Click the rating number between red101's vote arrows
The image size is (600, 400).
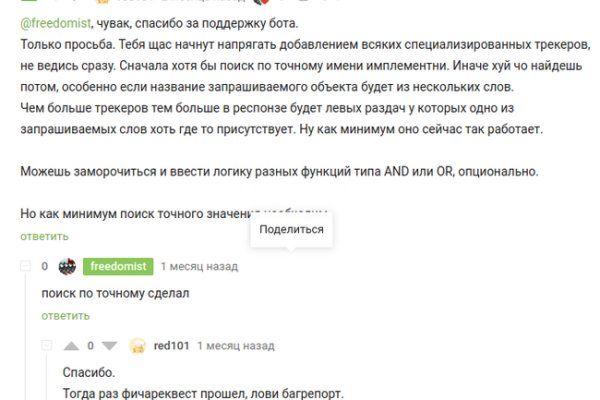[x=90, y=346]
